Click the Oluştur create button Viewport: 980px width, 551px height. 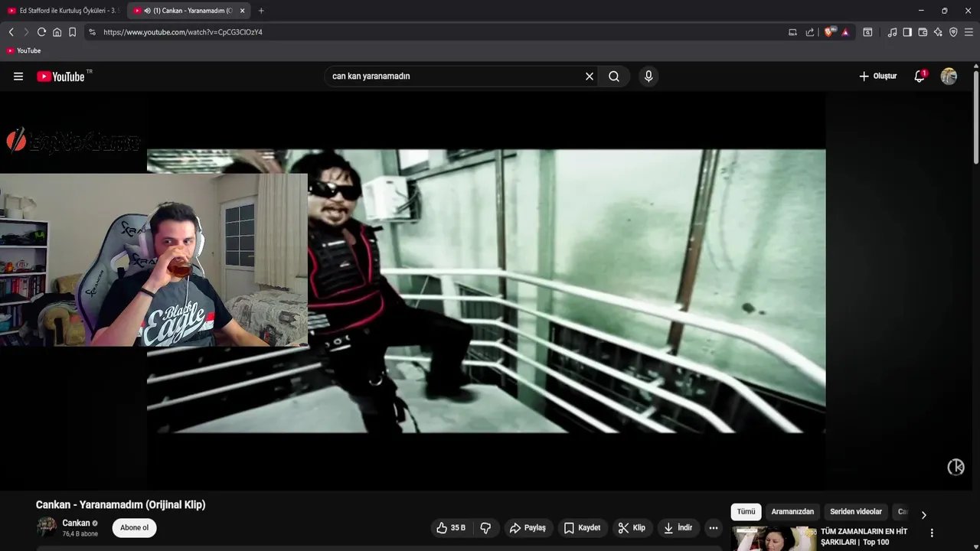point(877,77)
